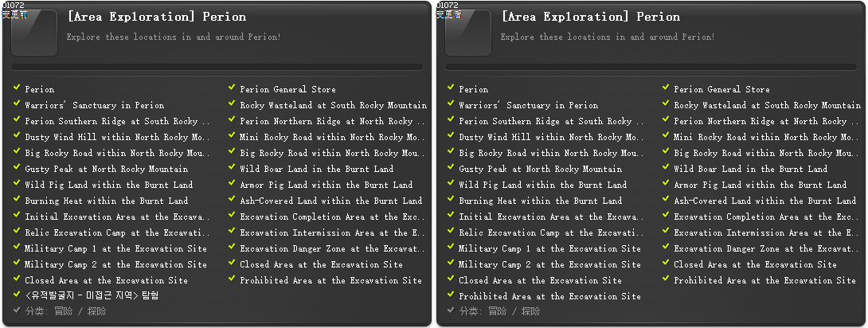The image size is (868, 328).
Task: Toggle Military Camp 2 check in 变更后 panel
Action: (452, 264)
